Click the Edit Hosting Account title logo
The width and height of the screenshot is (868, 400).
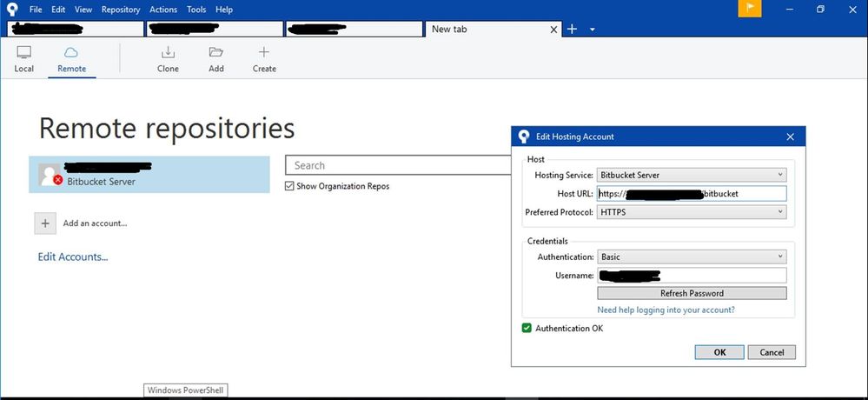tap(524, 137)
